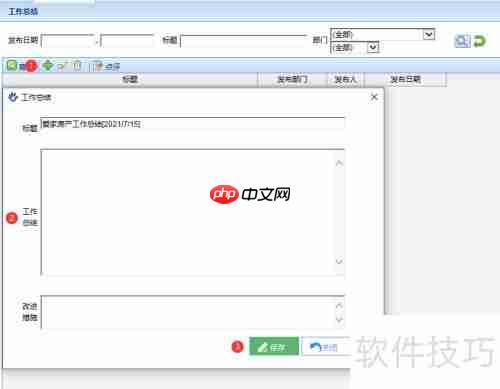Click the pencil edit icon in toolbar
Image resolution: width=500 pixels, height=389 pixels.
click(x=62, y=66)
